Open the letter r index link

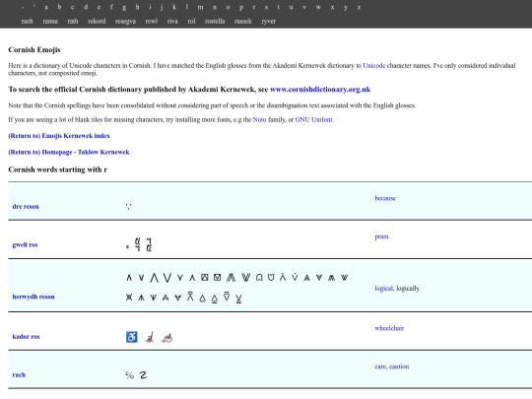(x=254, y=7)
